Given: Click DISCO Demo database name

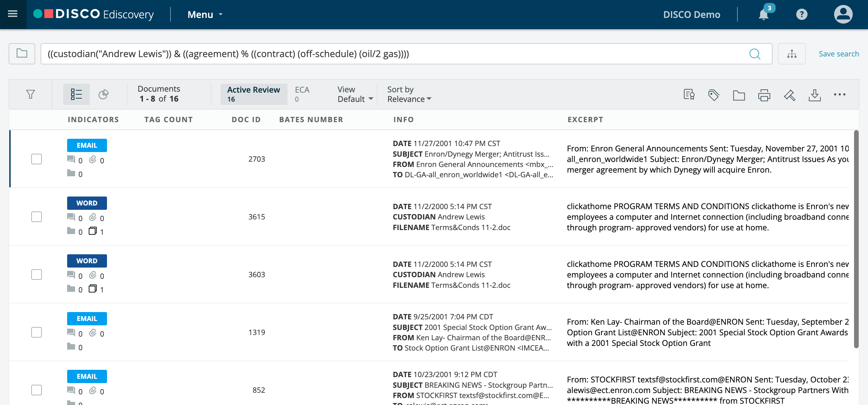Looking at the screenshot, I should pyautogui.click(x=692, y=15).
